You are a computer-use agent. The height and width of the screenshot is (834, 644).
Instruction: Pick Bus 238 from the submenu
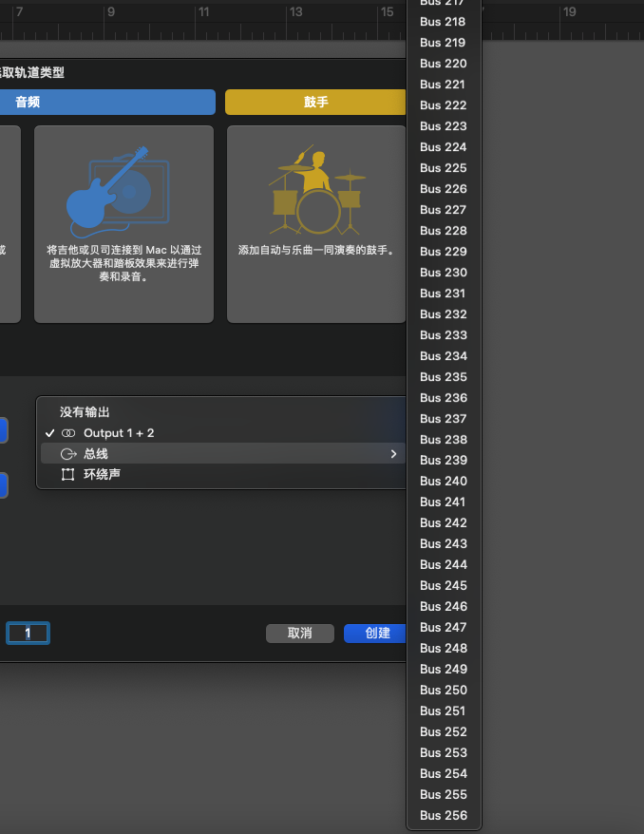click(x=444, y=439)
